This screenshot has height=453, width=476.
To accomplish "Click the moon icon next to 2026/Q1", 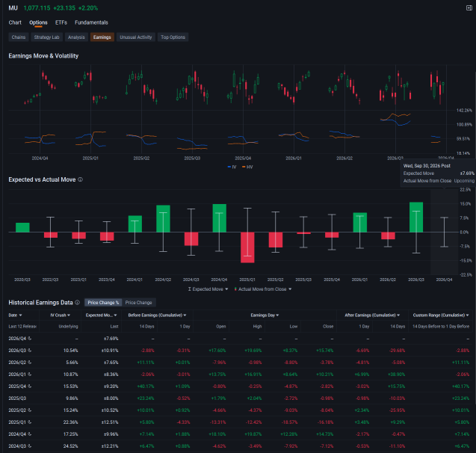I will point(30,375).
